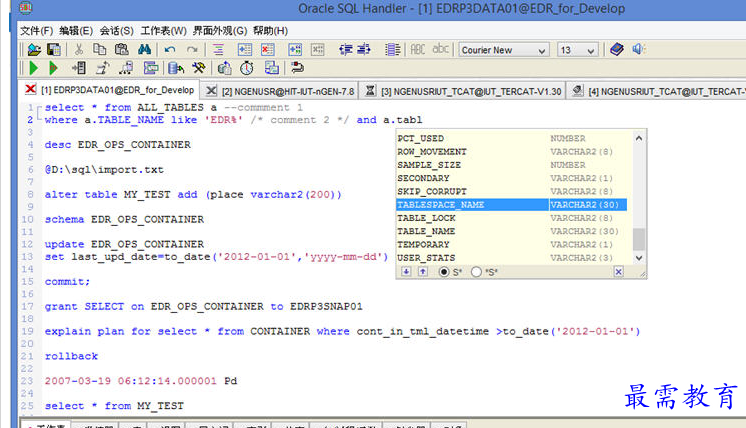Click the save (floppy disk) icon
Screen dimensions: 746x428
pyautogui.click(x=54, y=49)
